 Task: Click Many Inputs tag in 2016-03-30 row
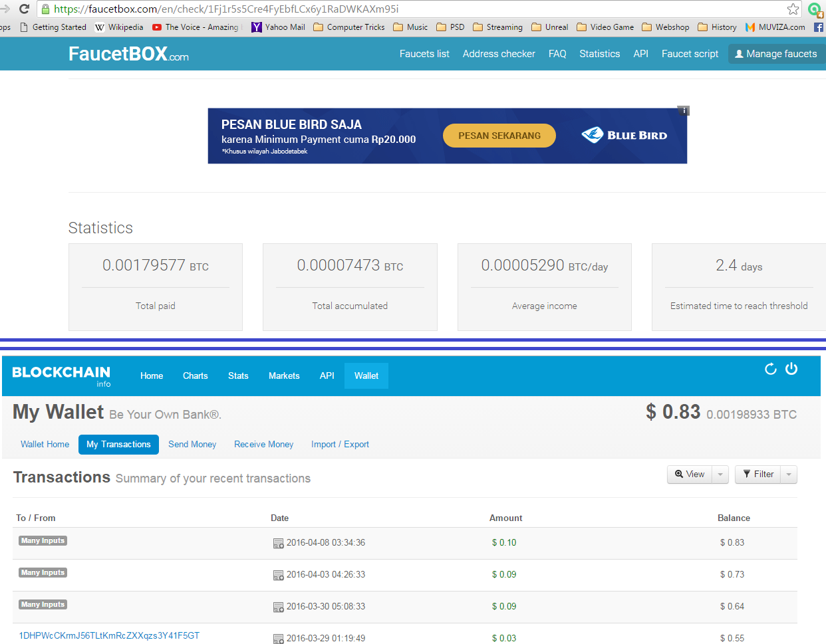click(x=43, y=605)
